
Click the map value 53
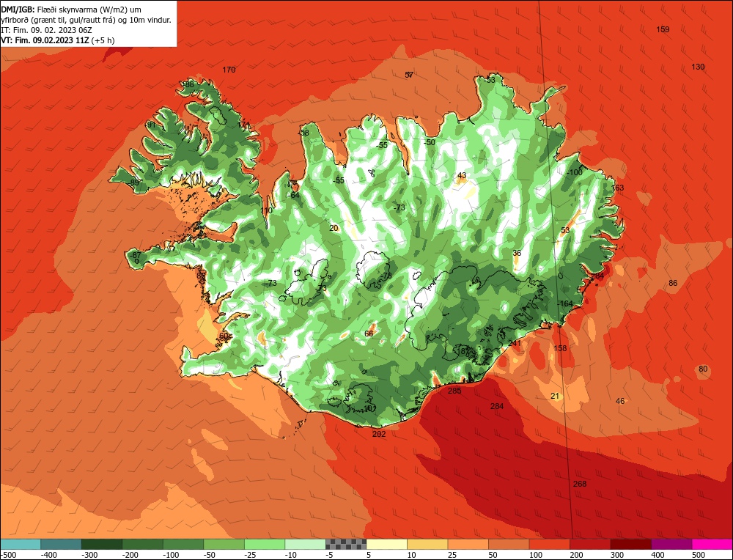565,230
